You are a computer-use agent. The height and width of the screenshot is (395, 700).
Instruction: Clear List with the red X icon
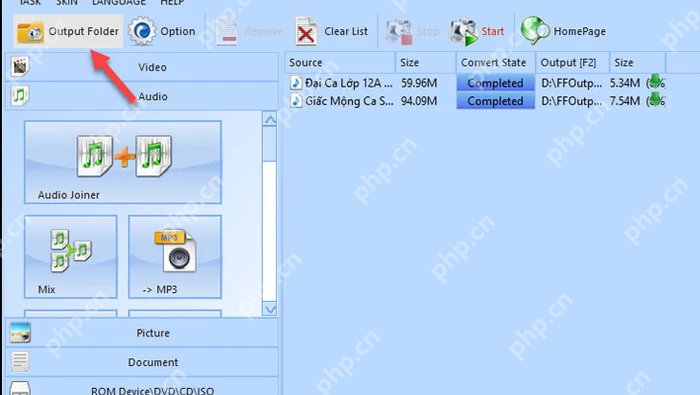332,31
